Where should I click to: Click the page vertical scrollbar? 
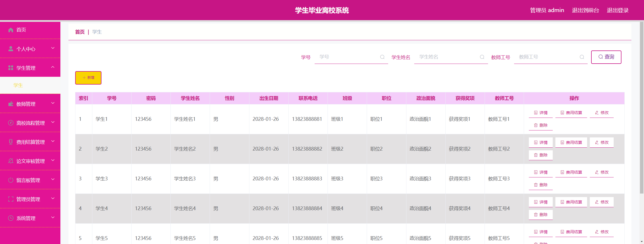tap(642, 107)
